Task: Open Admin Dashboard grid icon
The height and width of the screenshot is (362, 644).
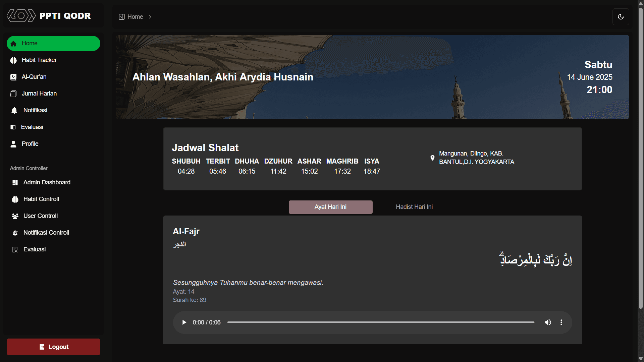Action: [15, 183]
